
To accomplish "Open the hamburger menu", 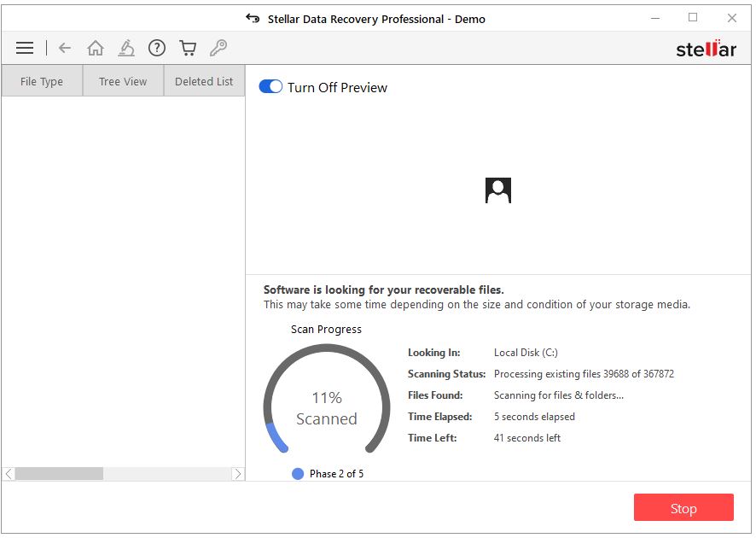I will click(25, 48).
